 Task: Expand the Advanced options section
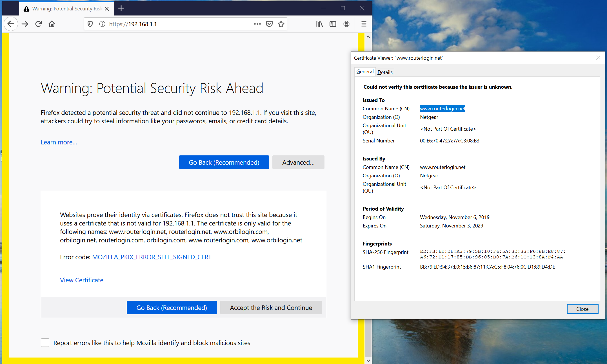tap(299, 162)
